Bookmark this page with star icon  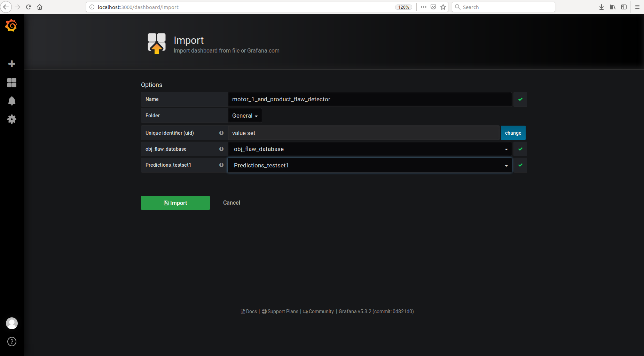tap(443, 7)
